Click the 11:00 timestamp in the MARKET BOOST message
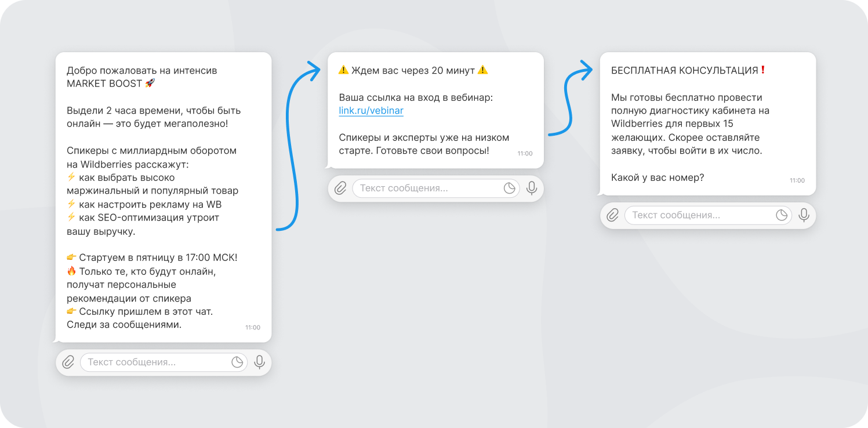 pyautogui.click(x=253, y=328)
